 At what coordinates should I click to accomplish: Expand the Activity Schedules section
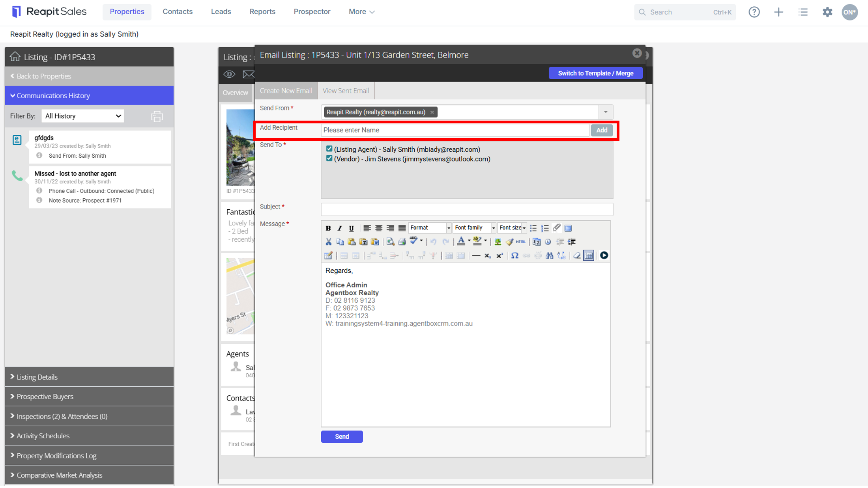pyautogui.click(x=89, y=436)
